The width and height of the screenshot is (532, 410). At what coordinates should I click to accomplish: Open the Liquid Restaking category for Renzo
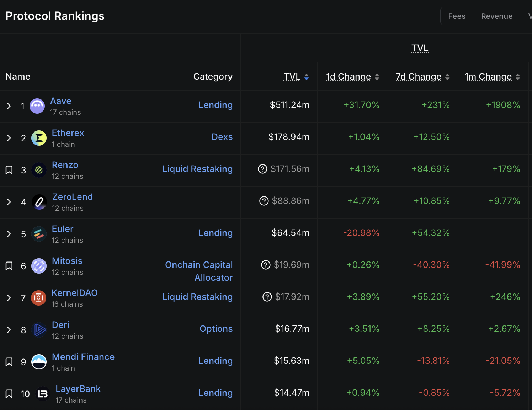click(x=197, y=169)
